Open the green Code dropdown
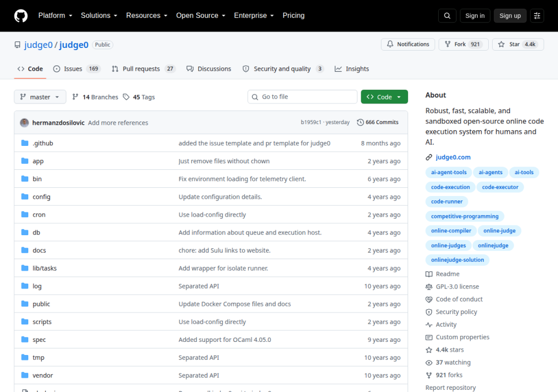This screenshot has width=558, height=392. (x=384, y=97)
